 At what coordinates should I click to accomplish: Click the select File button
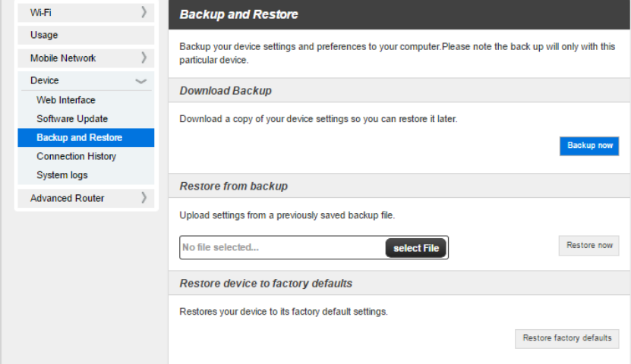[416, 248]
